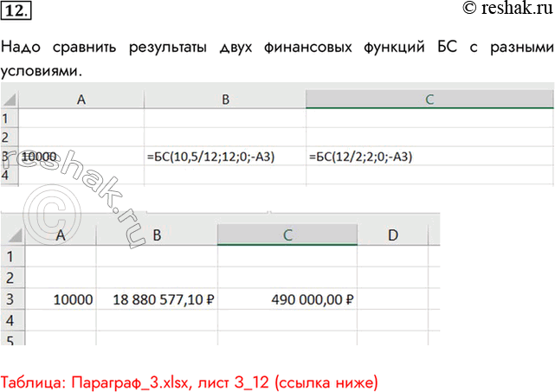Click cell showing 490 000,00 ₽
The width and height of the screenshot is (555, 392).
287,299
